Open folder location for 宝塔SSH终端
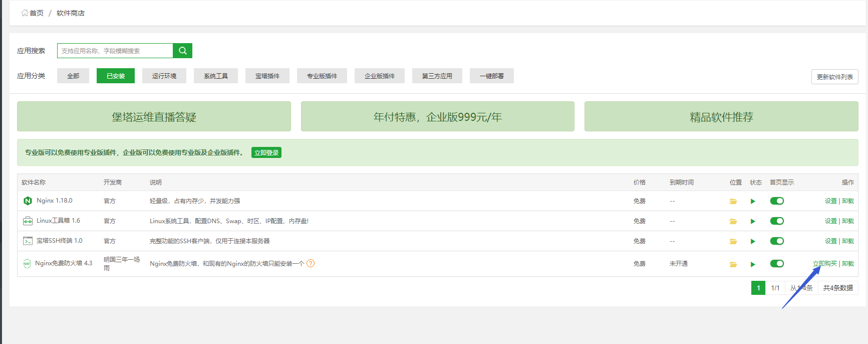 tap(733, 242)
